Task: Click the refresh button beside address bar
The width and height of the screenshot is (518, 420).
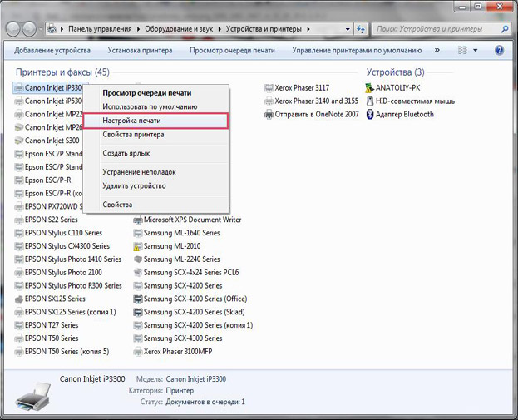Action: tap(361, 29)
